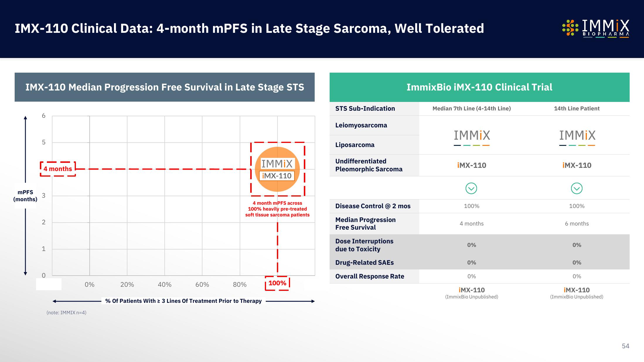The width and height of the screenshot is (644, 362).
Task: Click Dose Interruptions '0%' in 14th Line Patient column
Action: pyautogui.click(x=577, y=245)
